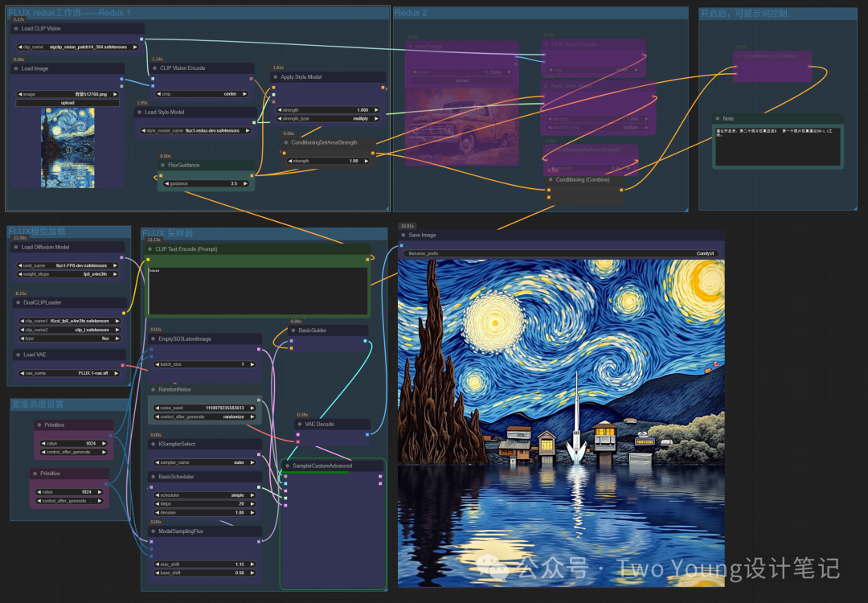The image size is (868, 603).
Task: Toggle collapse of the RandomNoise node
Action: pos(154,389)
